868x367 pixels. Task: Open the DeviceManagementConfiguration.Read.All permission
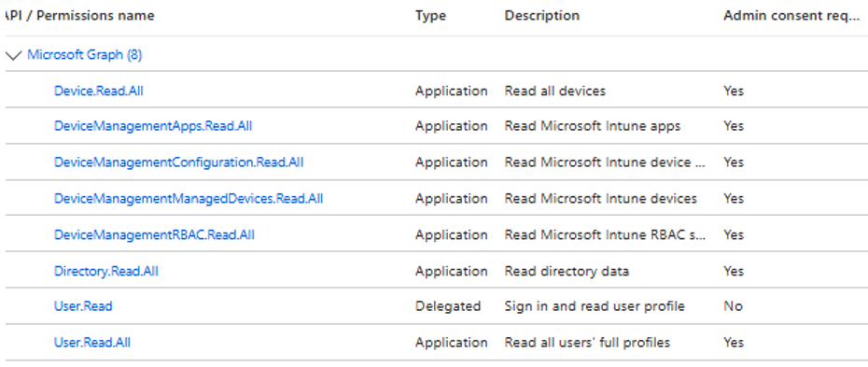point(179,162)
